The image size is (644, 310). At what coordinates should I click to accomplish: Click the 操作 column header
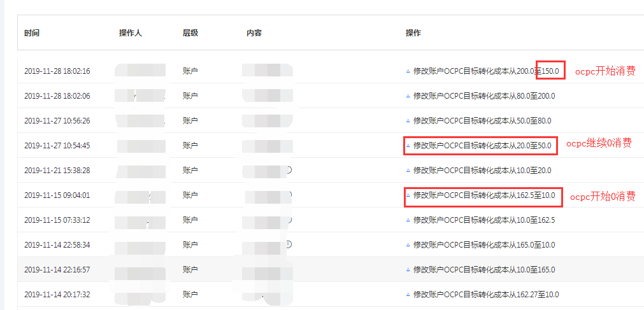coord(413,33)
